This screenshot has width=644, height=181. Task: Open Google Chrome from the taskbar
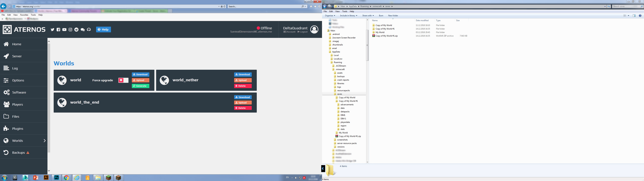click(67, 177)
